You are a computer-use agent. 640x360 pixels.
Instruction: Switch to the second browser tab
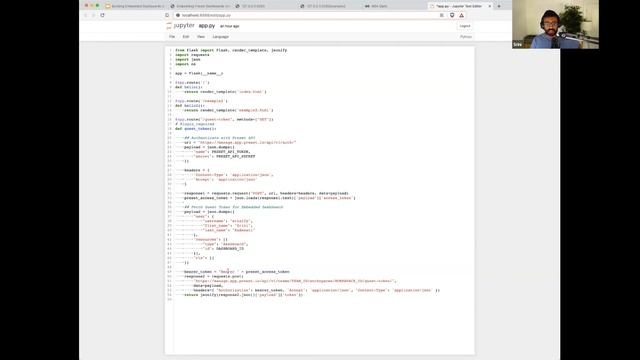[x=200, y=6]
